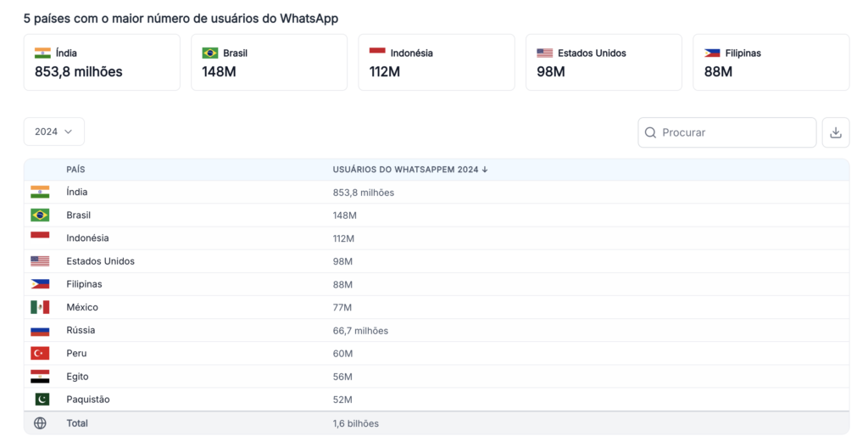Click the Filipinas name in table

(84, 284)
